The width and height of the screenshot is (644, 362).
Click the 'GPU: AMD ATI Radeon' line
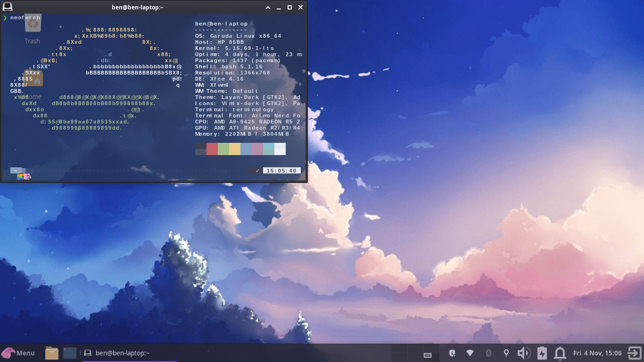tap(248, 128)
